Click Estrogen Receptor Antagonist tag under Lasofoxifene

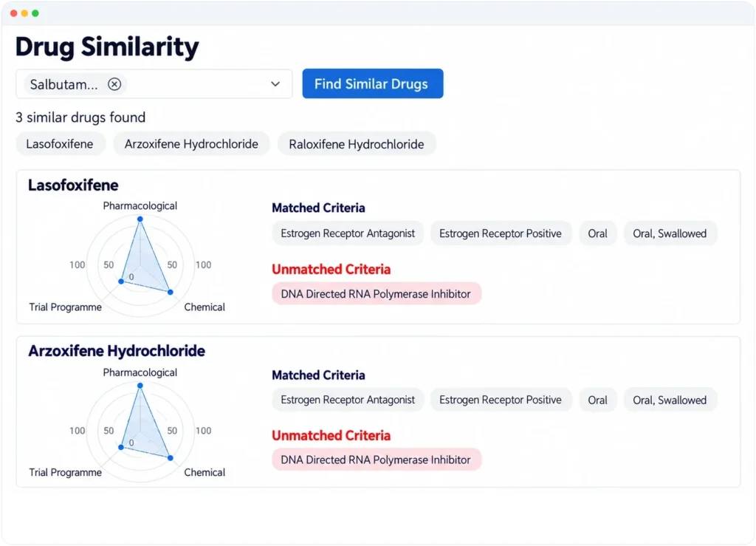pos(348,233)
